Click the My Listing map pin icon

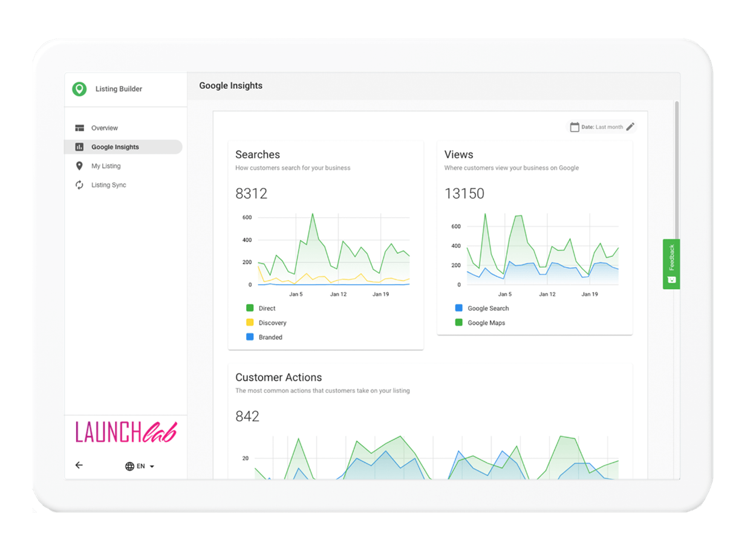[79, 166]
